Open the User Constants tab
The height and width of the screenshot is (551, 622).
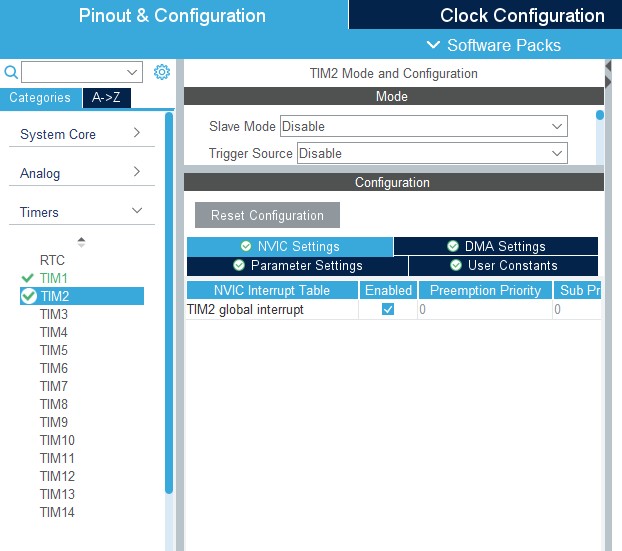(x=503, y=265)
